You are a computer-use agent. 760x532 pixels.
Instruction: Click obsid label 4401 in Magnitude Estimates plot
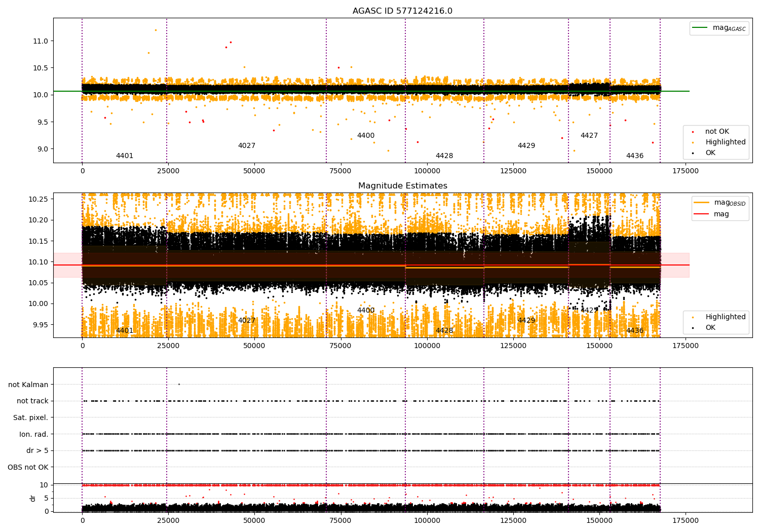point(125,331)
